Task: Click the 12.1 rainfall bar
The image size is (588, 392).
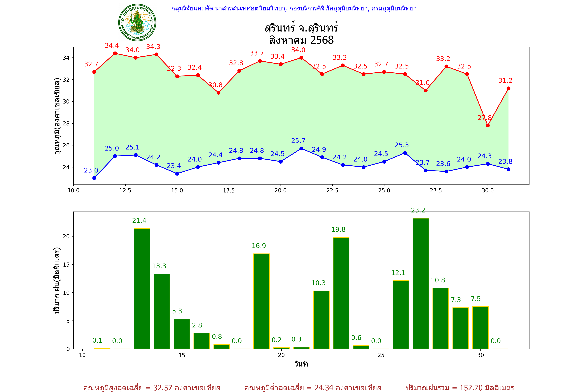Action: 401,315
